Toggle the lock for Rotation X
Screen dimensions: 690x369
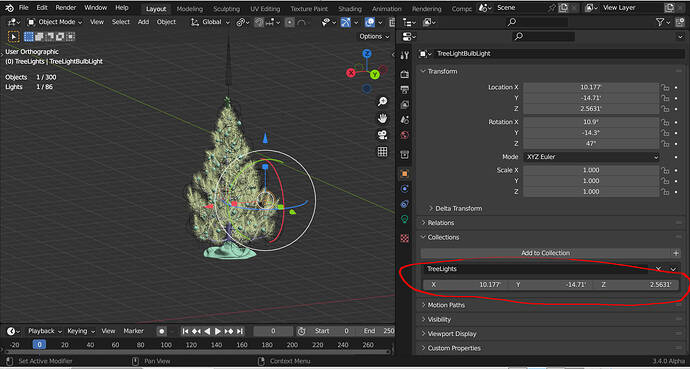pos(665,122)
